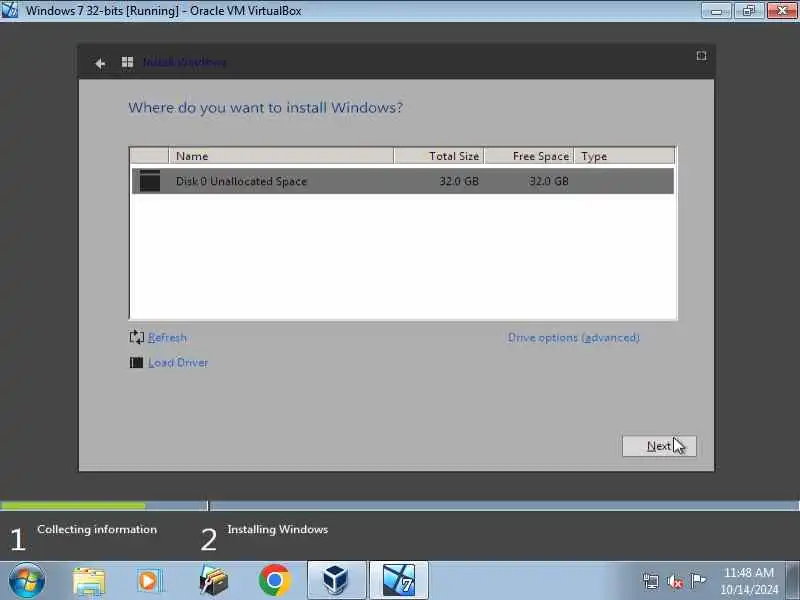Click the Free Space column header
The width and height of the screenshot is (800, 600).
(x=529, y=156)
